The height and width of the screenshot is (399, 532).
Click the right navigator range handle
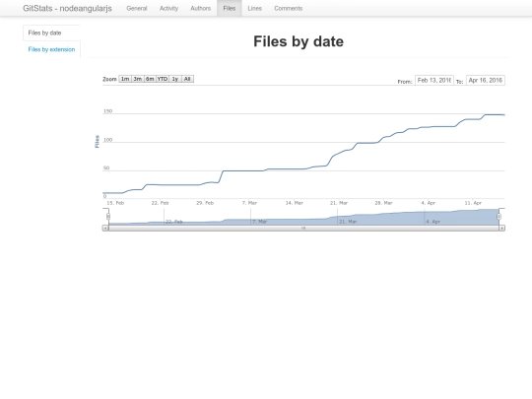click(x=499, y=217)
